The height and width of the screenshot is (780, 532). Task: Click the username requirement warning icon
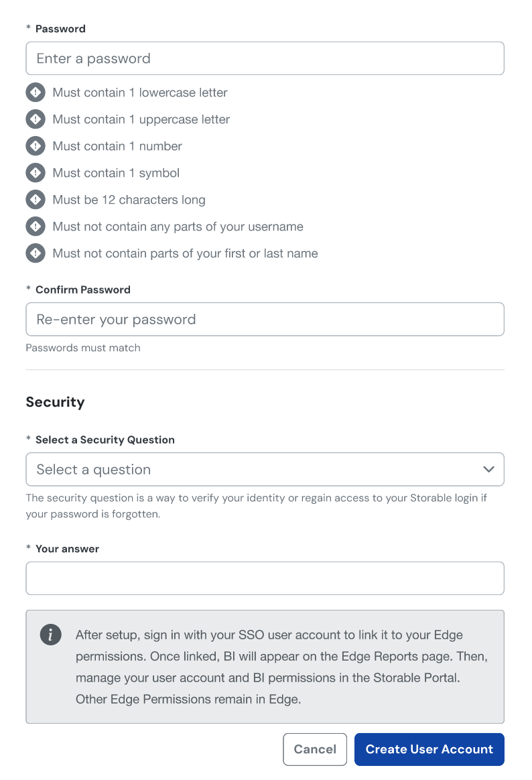click(x=35, y=226)
